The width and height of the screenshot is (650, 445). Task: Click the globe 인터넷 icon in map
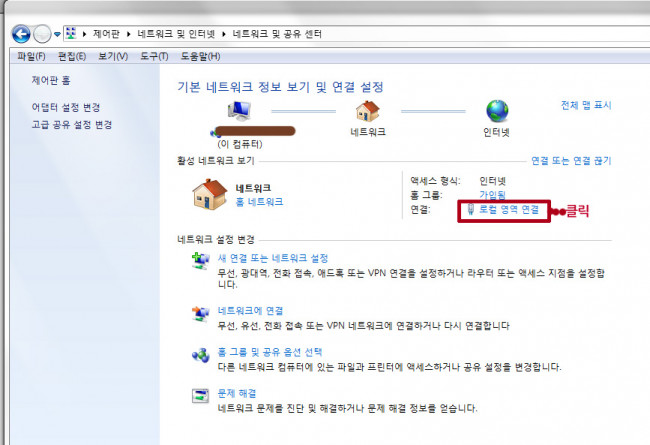[497, 111]
